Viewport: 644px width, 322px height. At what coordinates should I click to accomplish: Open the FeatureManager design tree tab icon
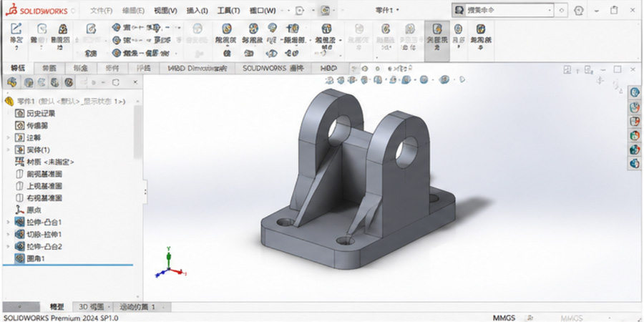coord(12,82)
